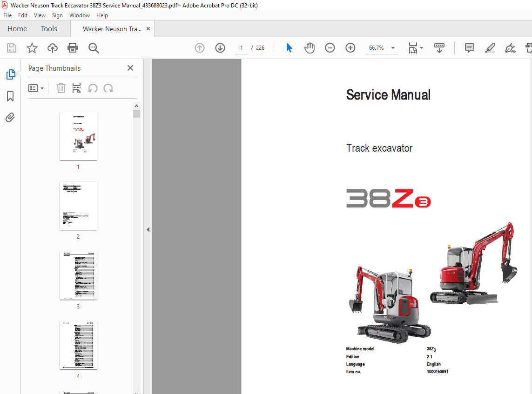
Task: Select the page 4 thumbnail
Action: click(x=78, y=346)
